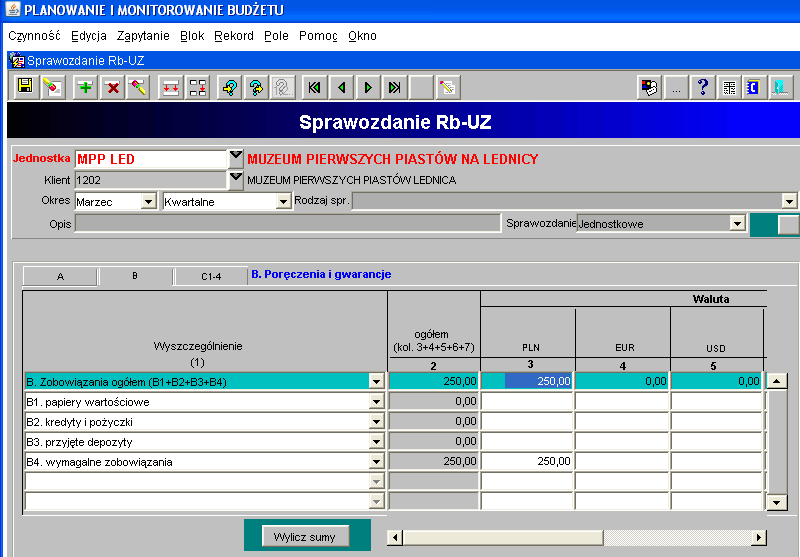The image size is (800, 557).
Task: Jump to the last record
Action: [x=395, y=87]
